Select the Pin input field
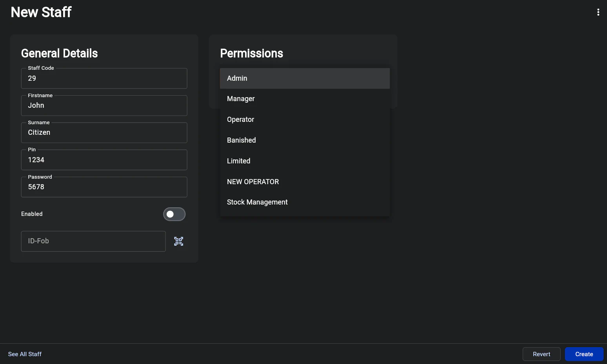Viewport: 607px width, 364px height. [104, 160]
